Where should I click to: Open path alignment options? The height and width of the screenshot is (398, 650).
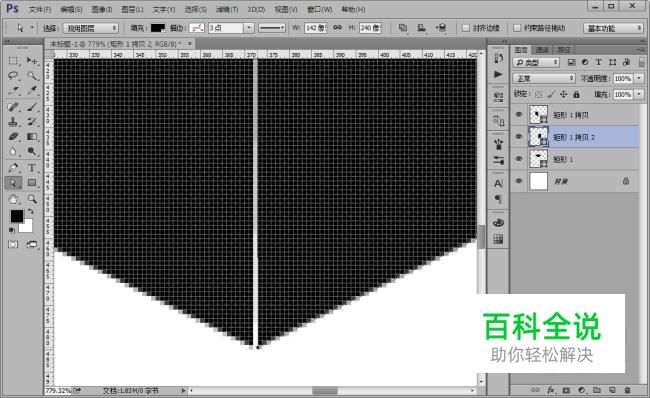422,28
